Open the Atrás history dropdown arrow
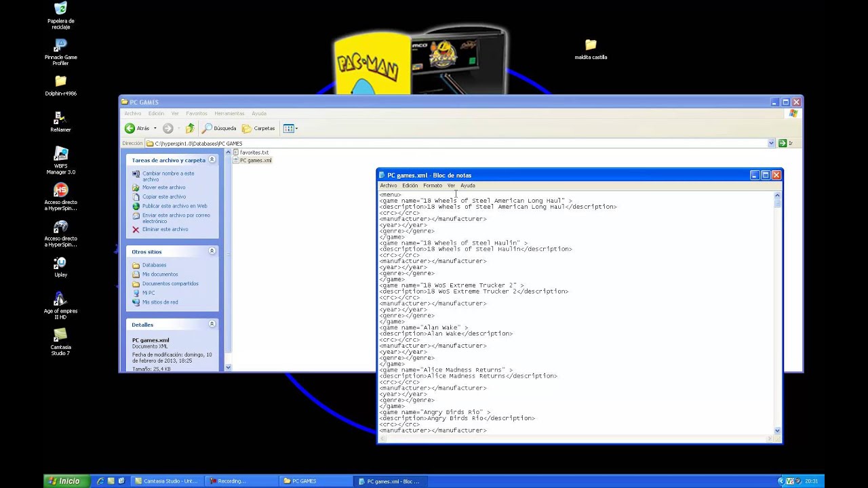 pos(155,128)
